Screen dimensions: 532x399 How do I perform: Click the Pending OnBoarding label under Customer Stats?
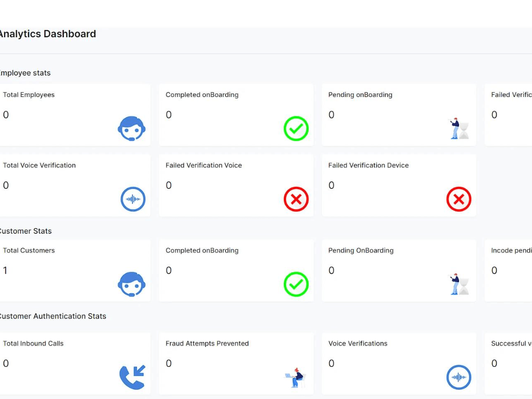360,250
